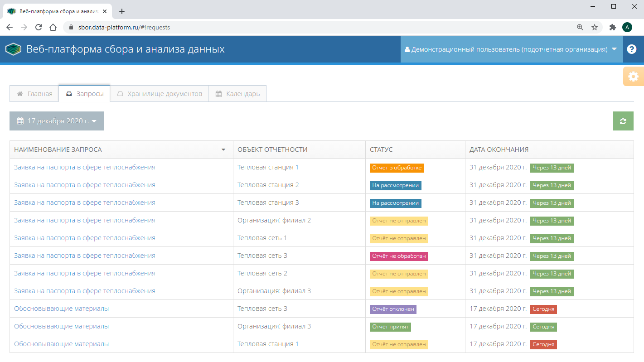Viewport: 644px width, 362px height.
Task: Click the Статус column header
Action: point(415,150)
